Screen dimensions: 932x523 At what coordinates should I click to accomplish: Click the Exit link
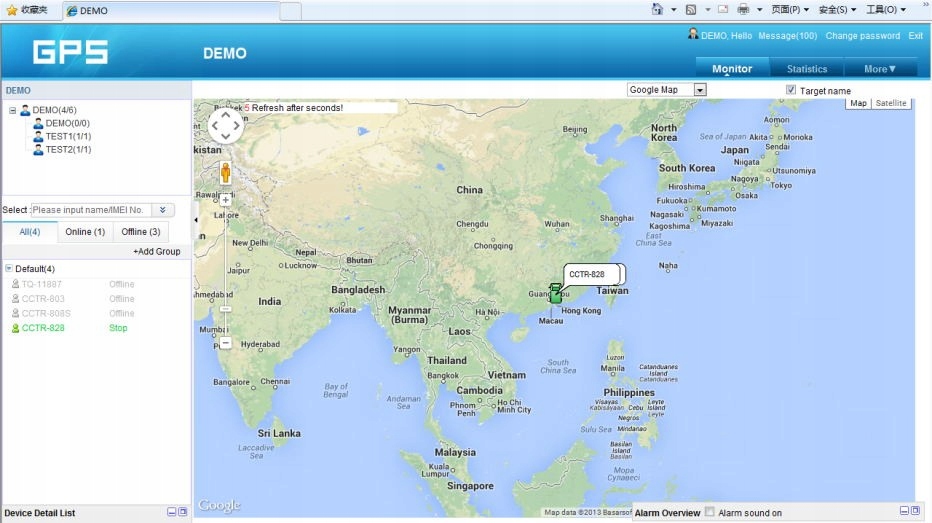click(915, 36)
